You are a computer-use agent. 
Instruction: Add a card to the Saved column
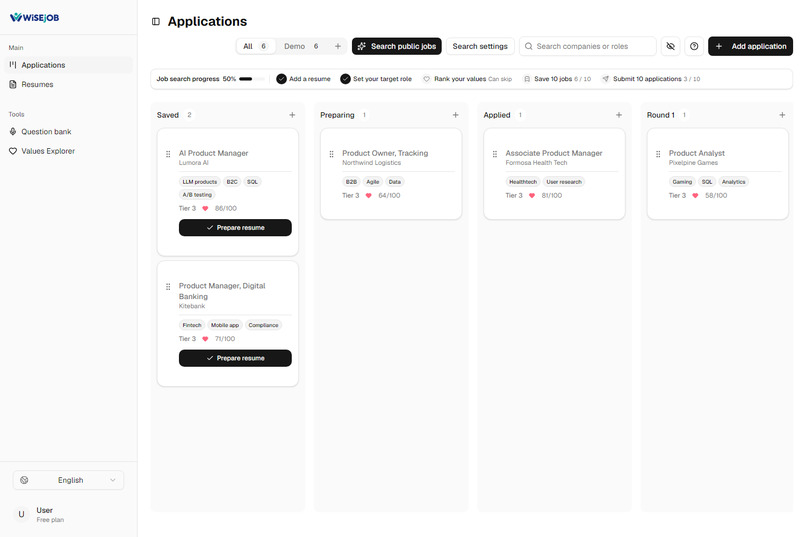point(292,115)
